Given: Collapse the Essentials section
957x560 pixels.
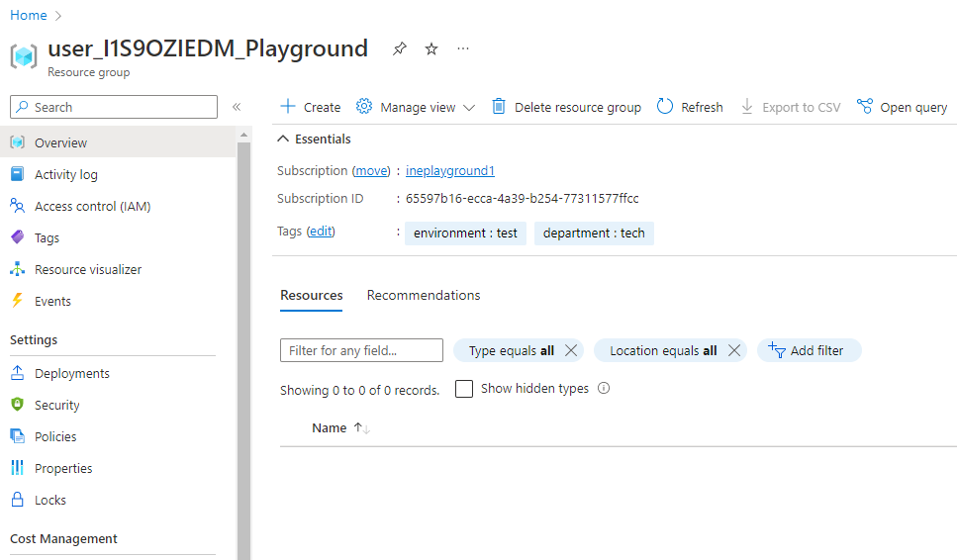Looking at the screenshot, I should click(x=284, y=140).
